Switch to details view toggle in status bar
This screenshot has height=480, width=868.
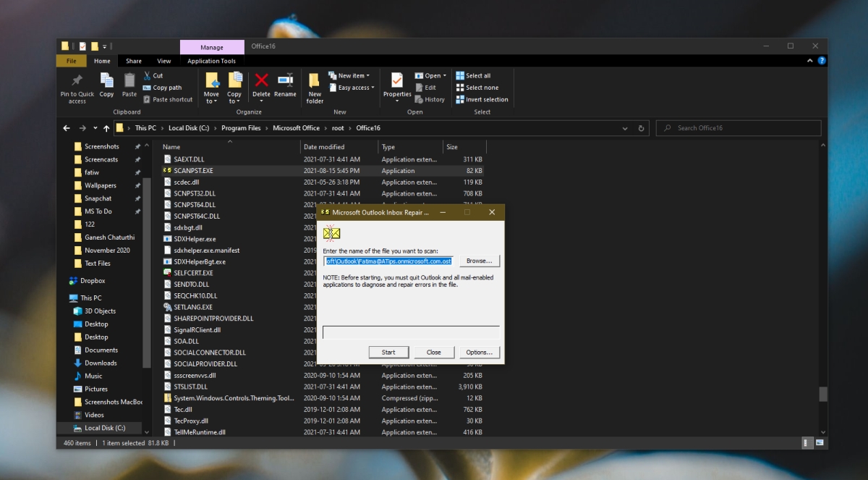(807, 443)
